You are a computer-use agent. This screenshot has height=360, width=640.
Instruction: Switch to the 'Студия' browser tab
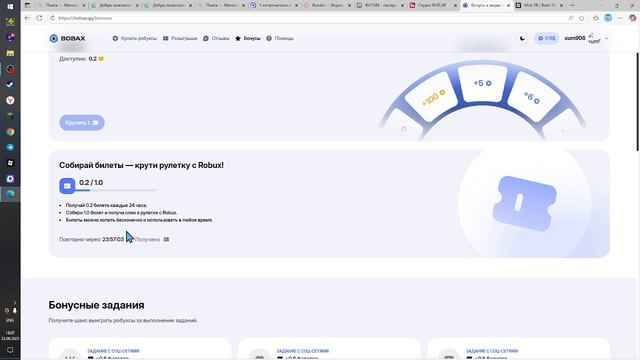tap(433, 5)
